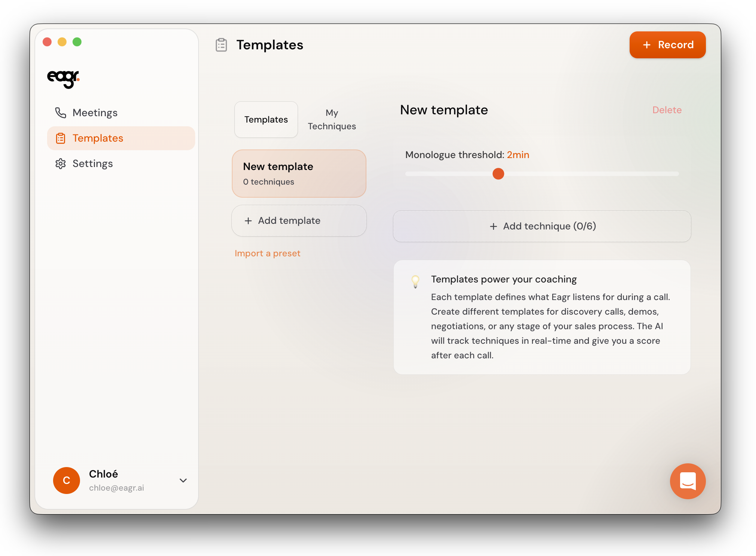Select the Templates tab

tap(266, 120)
